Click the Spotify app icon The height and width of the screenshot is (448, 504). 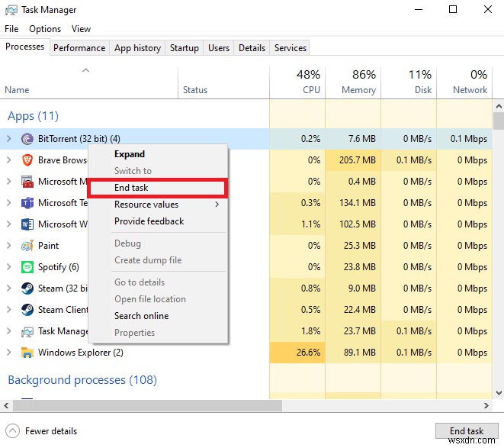(27, 267)
